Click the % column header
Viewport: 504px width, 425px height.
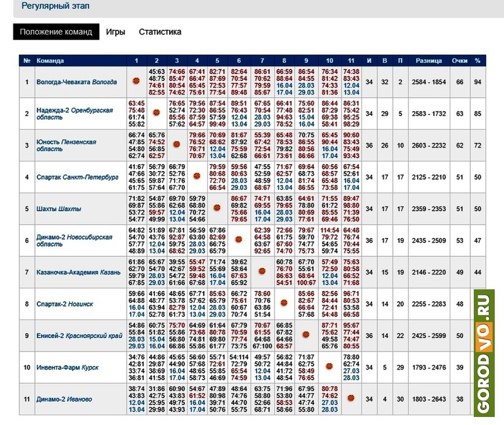click(477, 61)
